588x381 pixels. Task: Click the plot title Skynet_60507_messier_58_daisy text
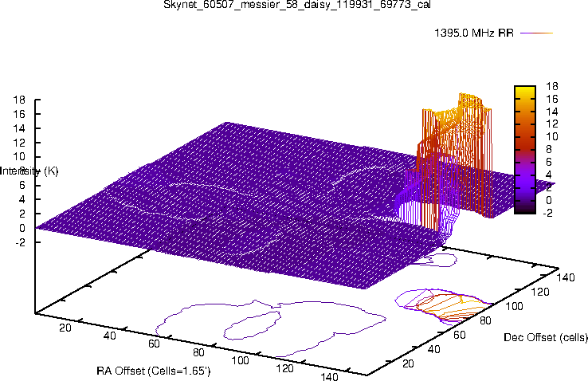pos(297,5)
